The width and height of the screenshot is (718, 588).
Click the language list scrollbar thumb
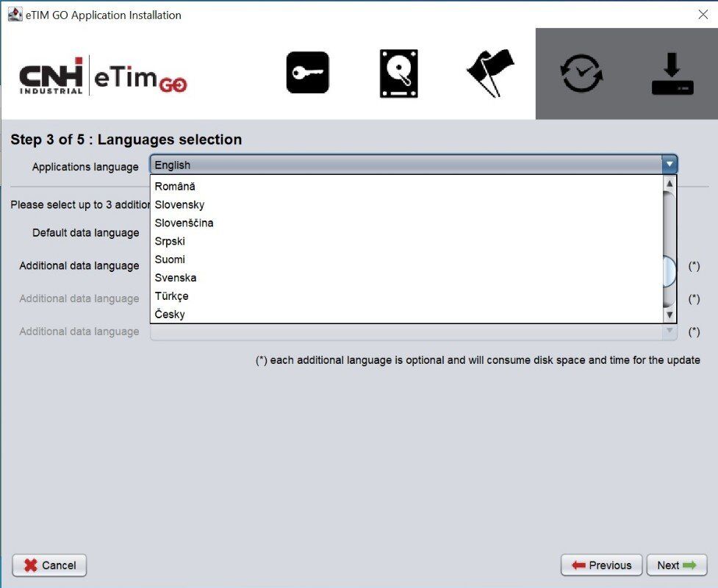[669, 272]
